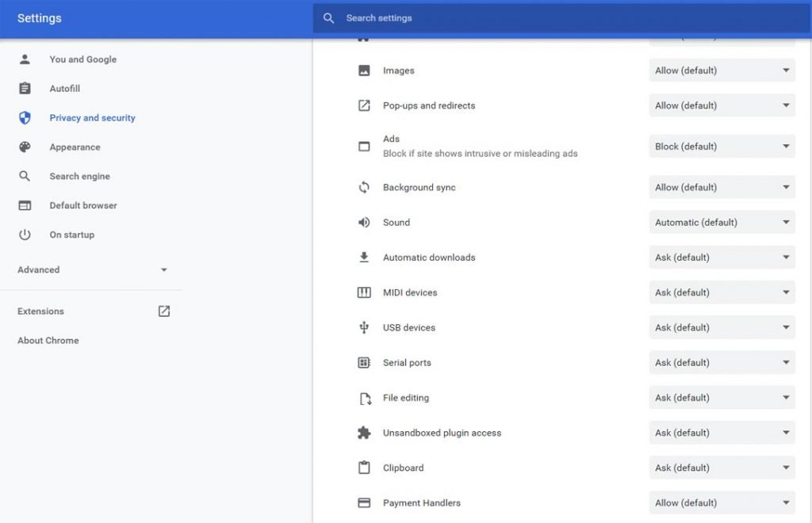
Task: Open the Search engine settings section
Action: (x=79, y=177)
